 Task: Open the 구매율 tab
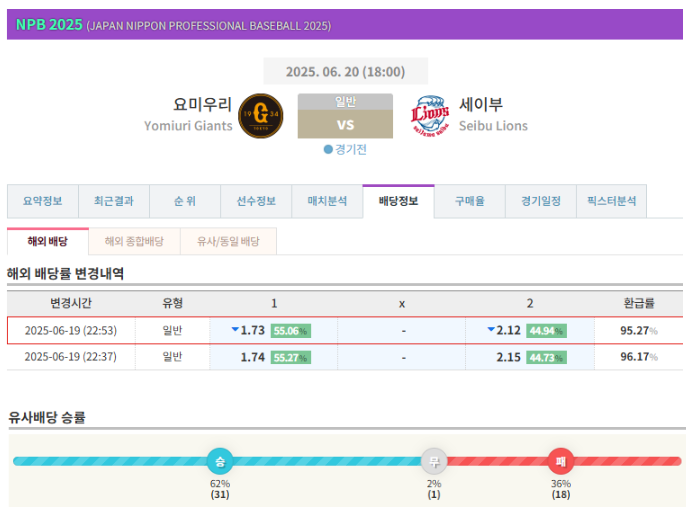(x=469, y=201)
